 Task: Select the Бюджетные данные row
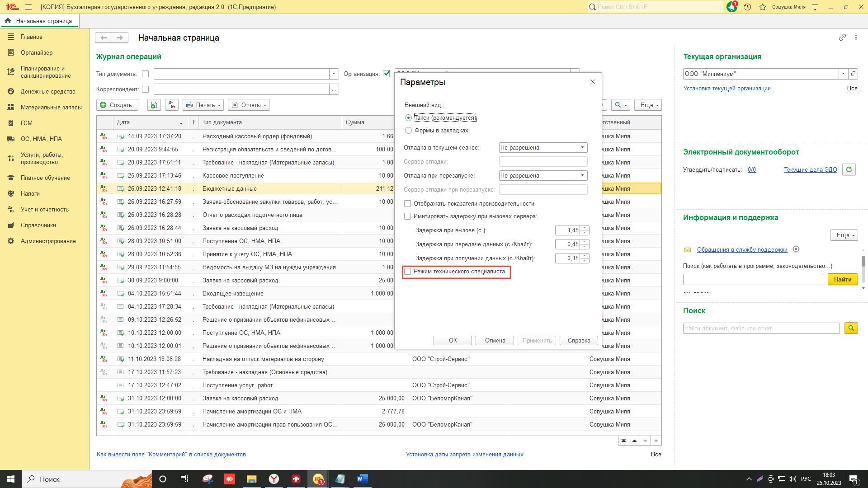[x=379, y=188]
